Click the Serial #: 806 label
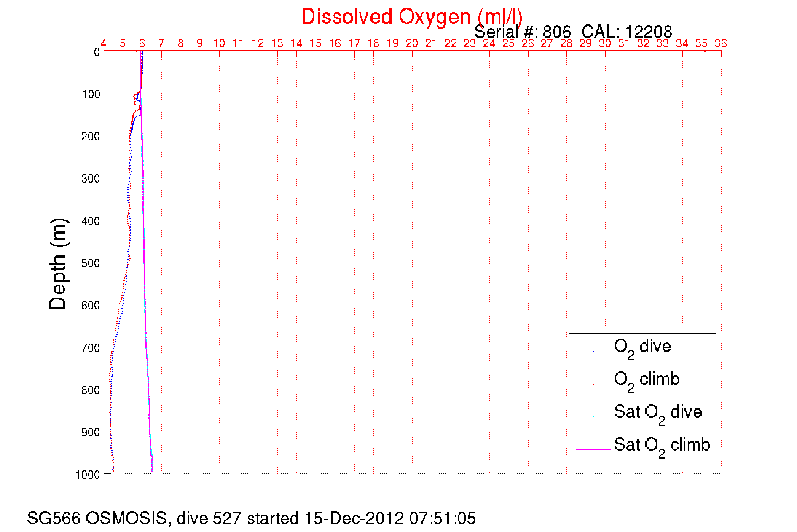 point(523,32)
